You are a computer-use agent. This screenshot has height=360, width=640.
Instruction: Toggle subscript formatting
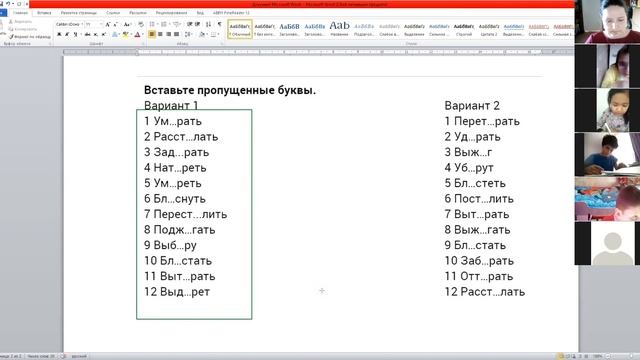[96, 34]
